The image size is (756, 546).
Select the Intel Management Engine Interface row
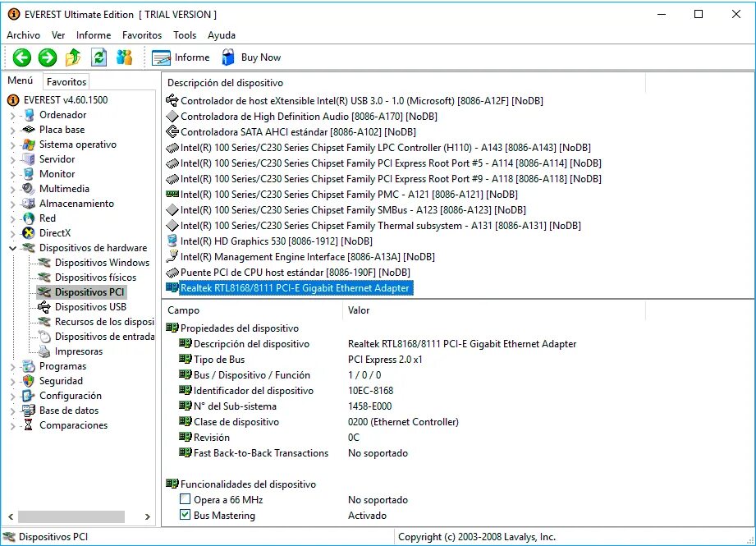click(307, 257)
